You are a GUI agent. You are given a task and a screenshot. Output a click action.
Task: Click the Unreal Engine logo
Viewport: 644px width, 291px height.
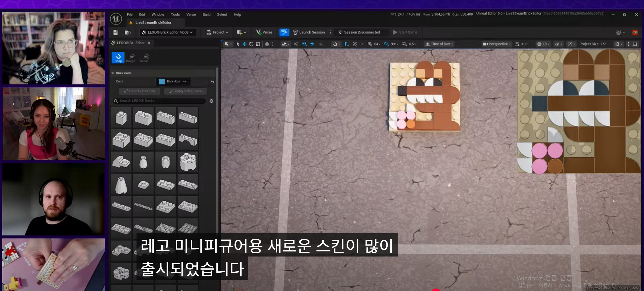pos(116,19)
